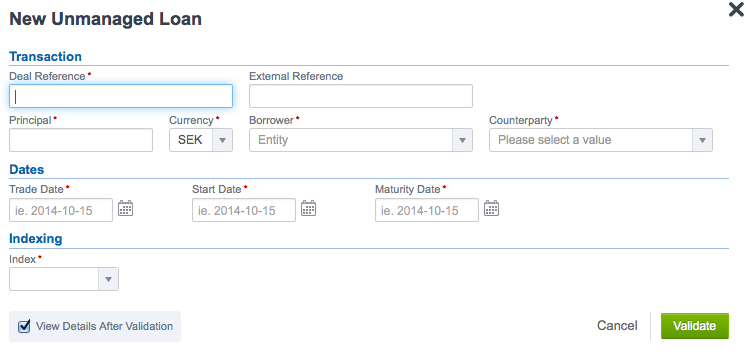Select the Principal amount field
747x363 pixels.
point(81,140)
